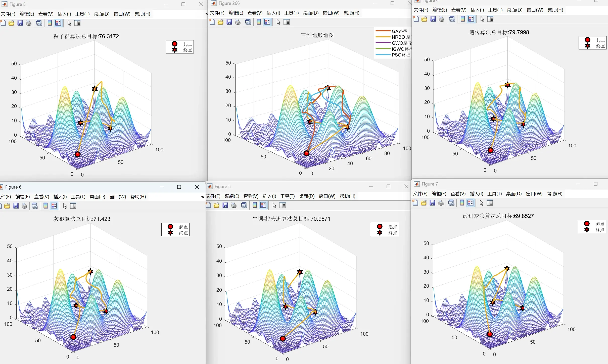Click dock arrow at Figure 6 menu bar
This screenshot has height=364, width=608.
point(203,197)
